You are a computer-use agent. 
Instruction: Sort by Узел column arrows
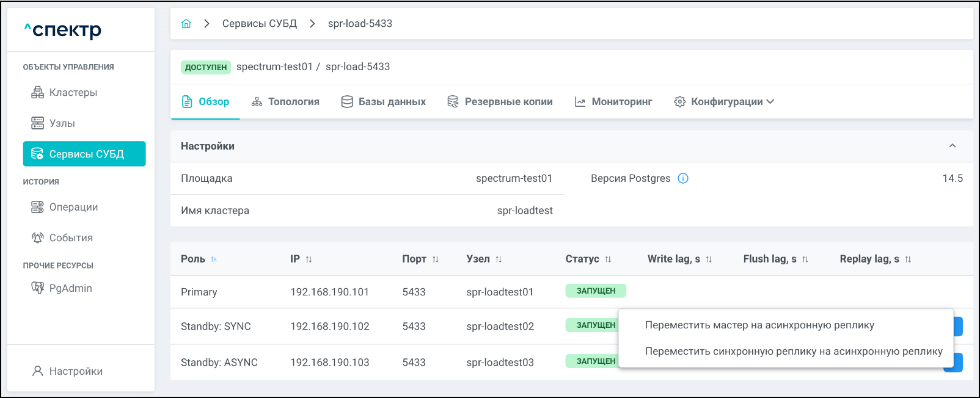pos(499,259)
